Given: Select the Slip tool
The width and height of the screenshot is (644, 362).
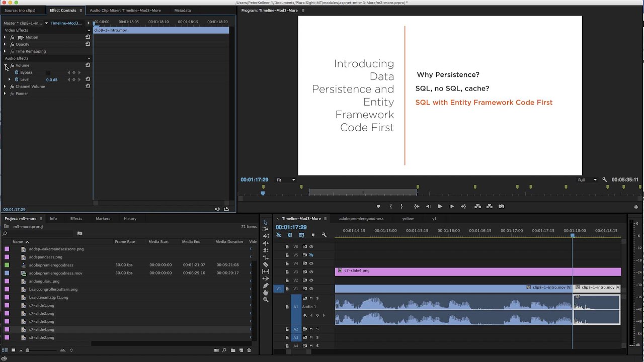Looking at the screenshot, I should 266,271.
